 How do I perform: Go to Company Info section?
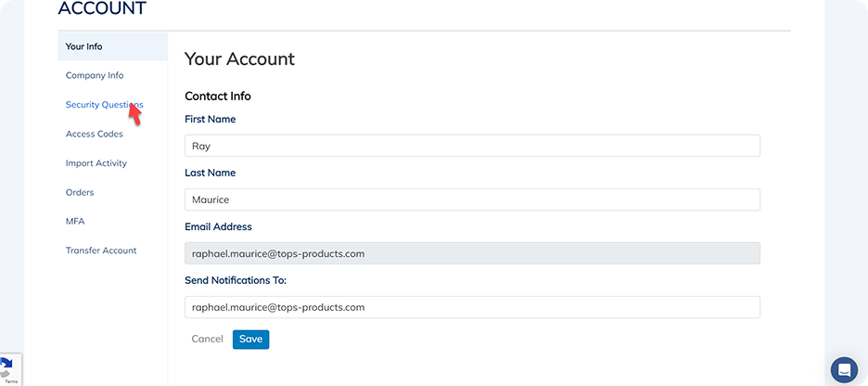(95, 75)
